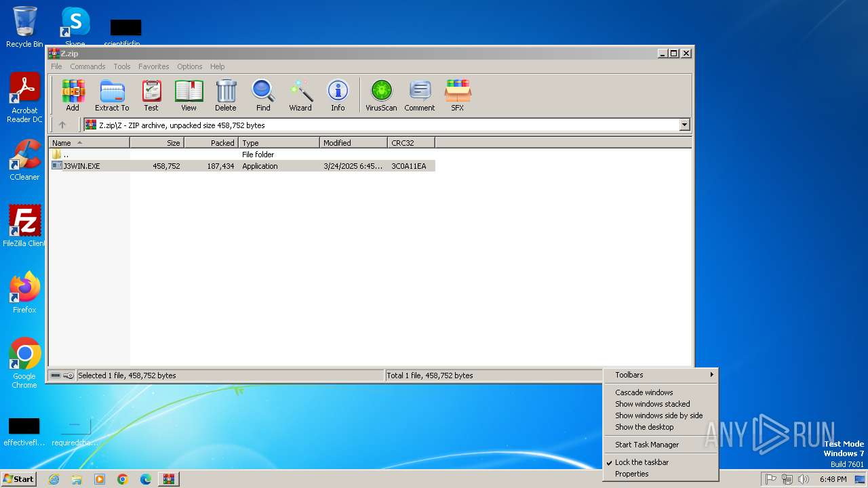Choose Cascade windows from context menu
The image size is (868, 488).
(660, 392)
